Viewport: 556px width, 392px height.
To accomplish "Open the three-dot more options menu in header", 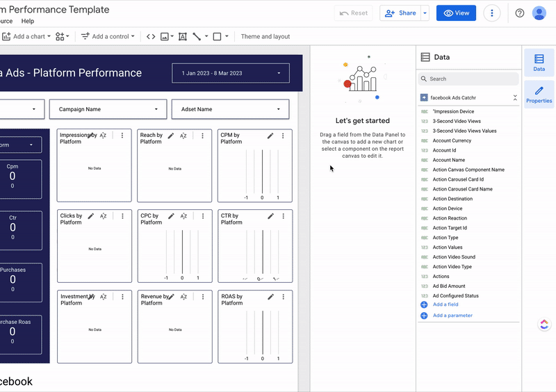I will click(x=492, y=13).
